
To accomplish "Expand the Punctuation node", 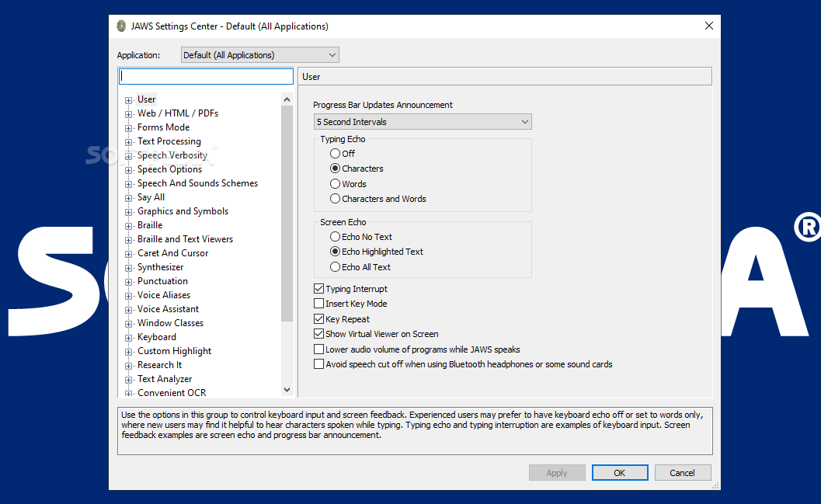I will (x=128, y=282).
